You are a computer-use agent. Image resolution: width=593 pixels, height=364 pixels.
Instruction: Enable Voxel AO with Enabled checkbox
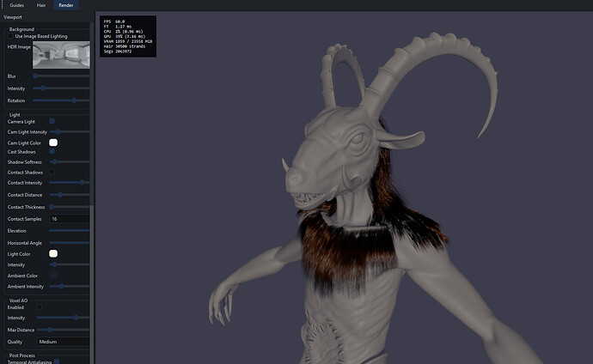point(40,307)
